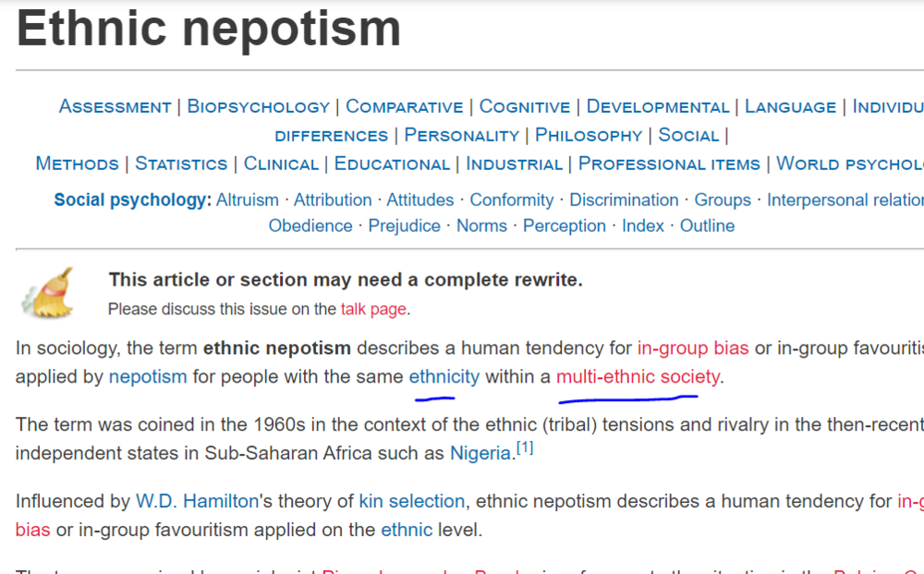Screen dimensions: 924x574
Task: Go to the Prejudice topic link
Action: pyautogui.click(x=404, y=226)
